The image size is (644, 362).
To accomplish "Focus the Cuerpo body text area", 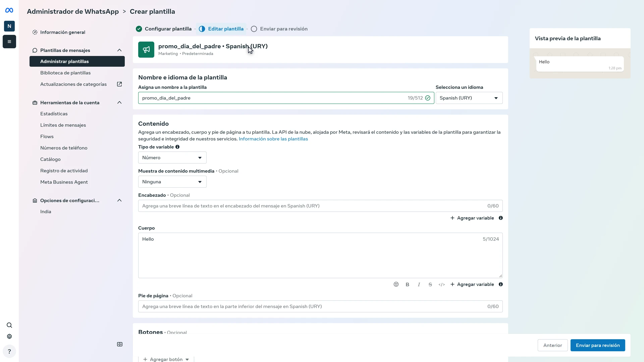I will click(320, 255).
